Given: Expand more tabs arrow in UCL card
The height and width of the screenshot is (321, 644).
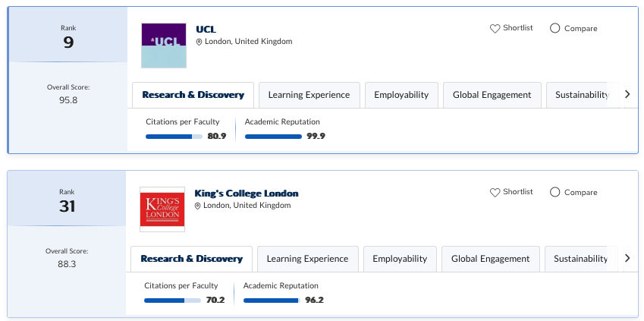Looking at the screenshot, I should pyautogui.click(x=627, y=94).
